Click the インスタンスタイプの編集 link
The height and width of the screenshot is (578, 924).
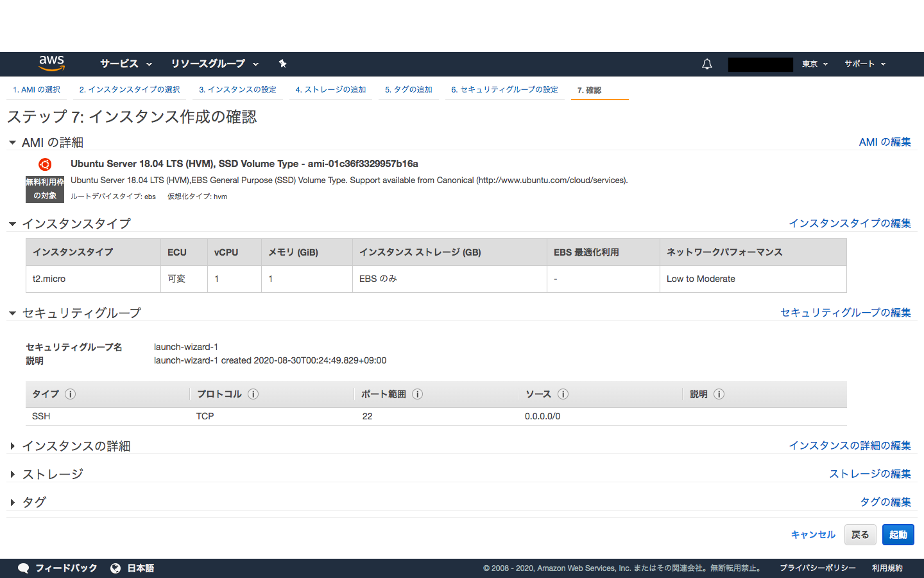[850, 223]
